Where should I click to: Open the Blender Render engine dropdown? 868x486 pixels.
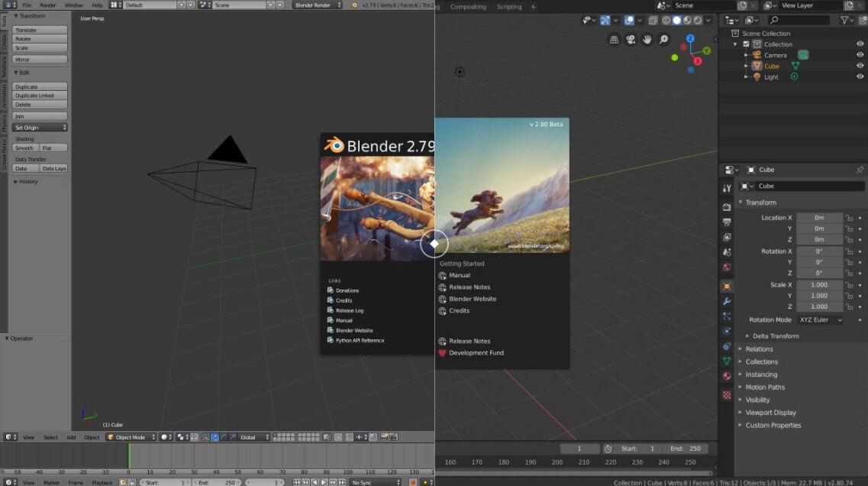tap(317, 5)
